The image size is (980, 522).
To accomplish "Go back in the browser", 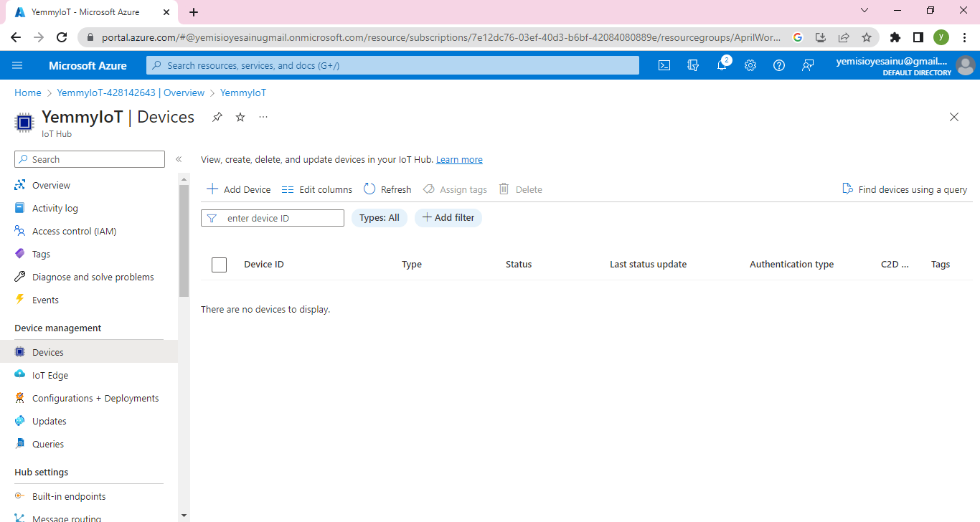I will pyautogui.click(x=16, y=37).
